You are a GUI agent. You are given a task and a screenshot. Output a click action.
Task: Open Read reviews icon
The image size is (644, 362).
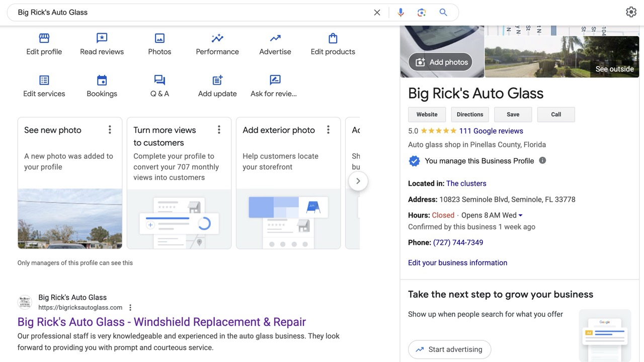[x=102, y=38]
